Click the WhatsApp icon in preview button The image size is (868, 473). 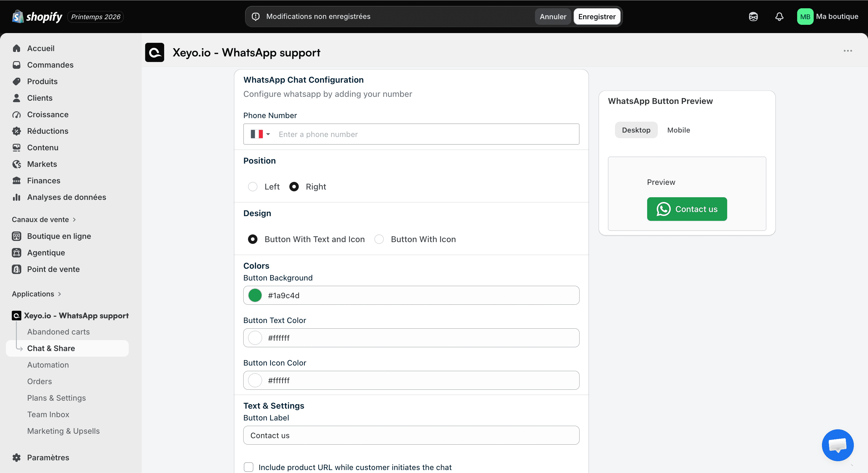coord(663,209)
